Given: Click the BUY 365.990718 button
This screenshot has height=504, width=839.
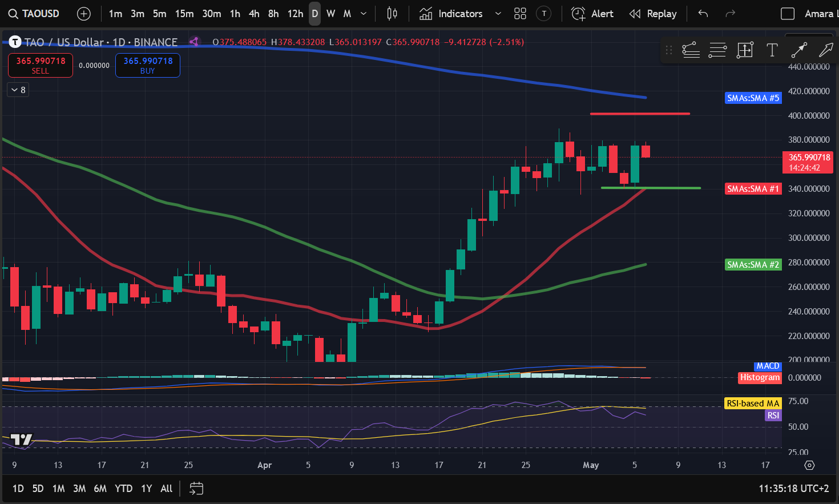Looking at the screenshot, I should coord(148,65).
